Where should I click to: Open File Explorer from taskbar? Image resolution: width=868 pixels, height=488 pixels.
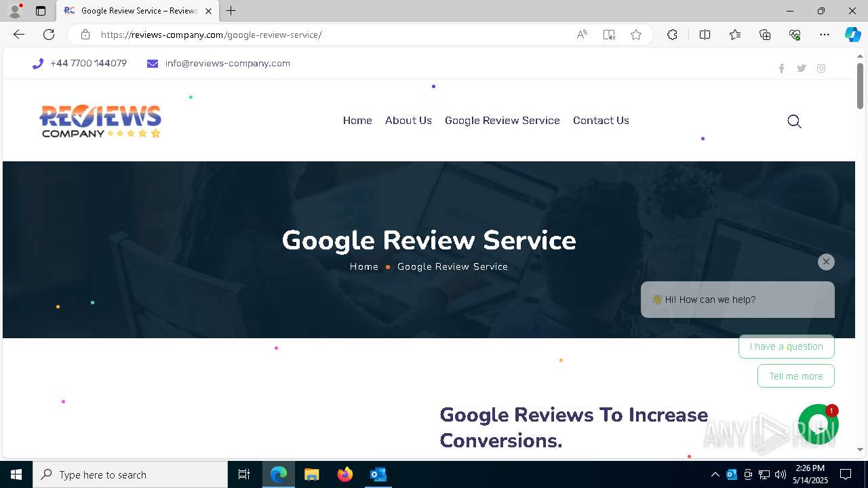click(x=311, y=474)
